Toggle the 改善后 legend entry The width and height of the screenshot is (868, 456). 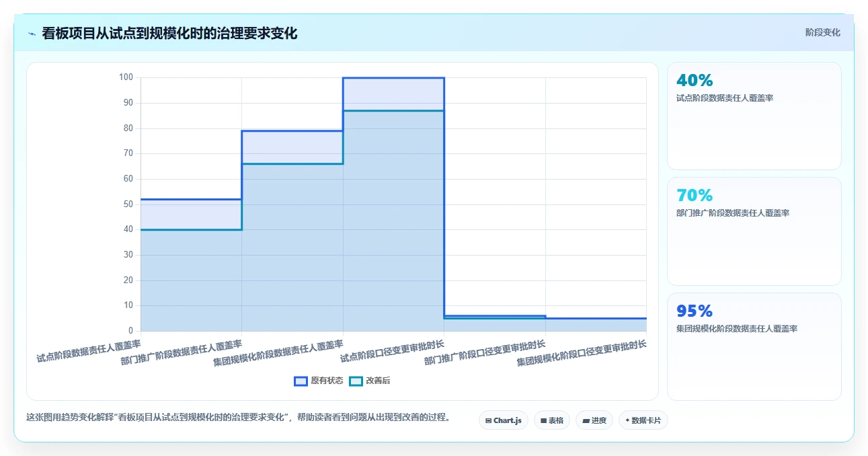tap(370, 381)
